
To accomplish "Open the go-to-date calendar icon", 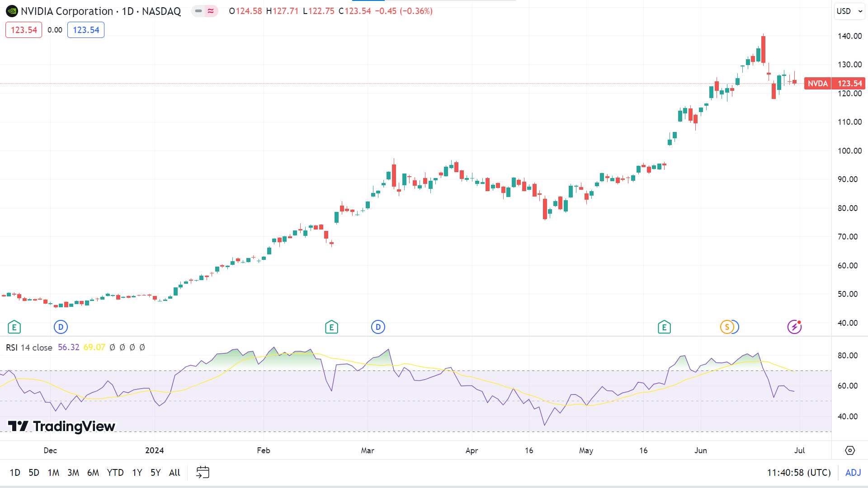I will [203, 472].
